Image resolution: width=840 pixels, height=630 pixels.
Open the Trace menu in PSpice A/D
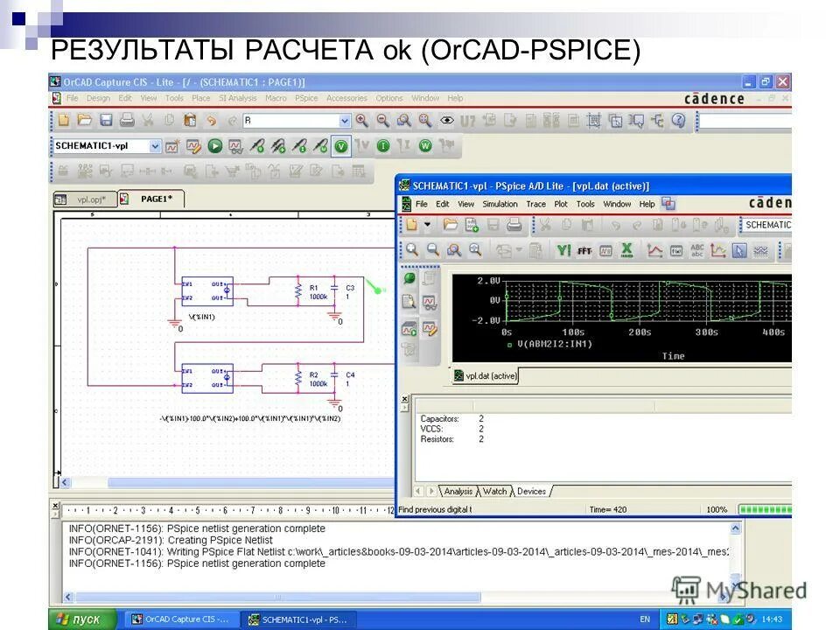[535, 204]
